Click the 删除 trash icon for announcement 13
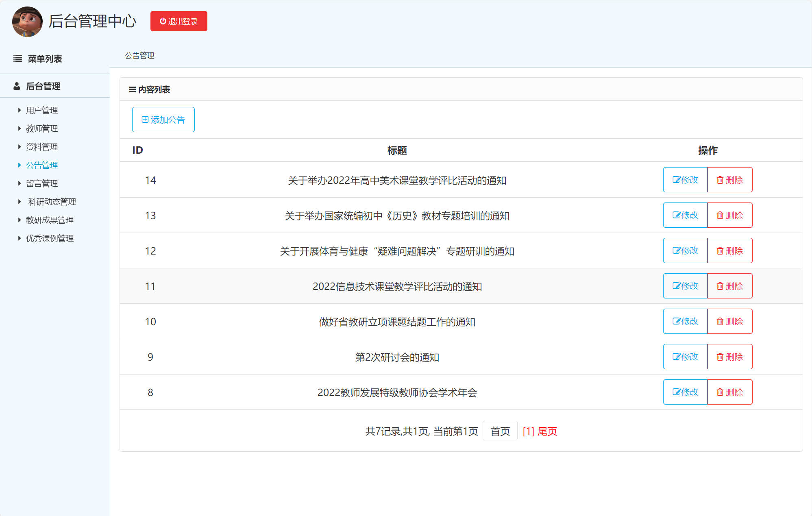The image size is (812, 516). (x=720, y=215)
